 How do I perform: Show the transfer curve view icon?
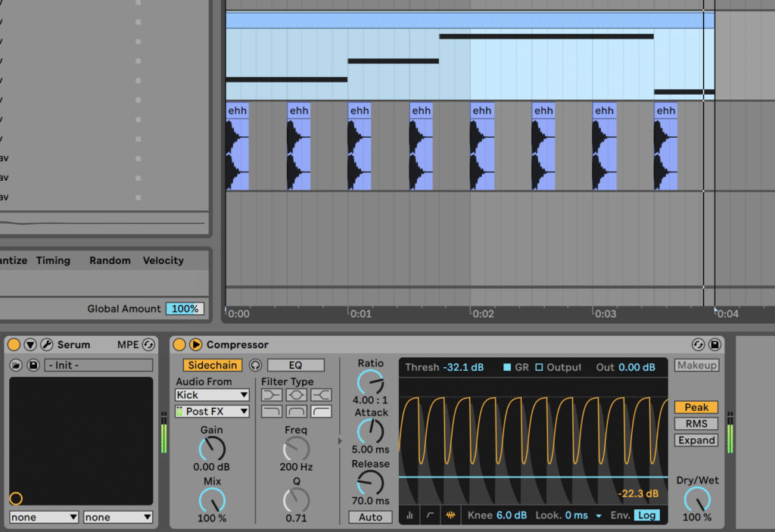click(431, 515)
